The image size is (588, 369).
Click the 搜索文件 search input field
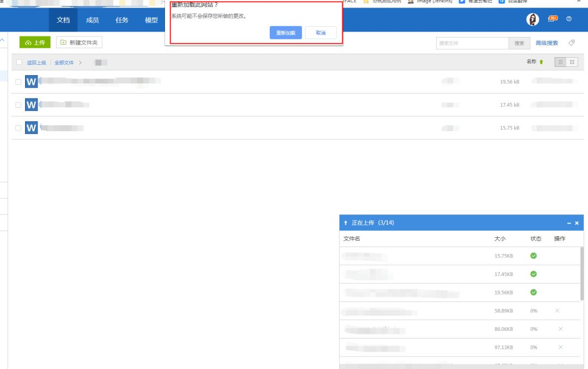coord(472,43)
